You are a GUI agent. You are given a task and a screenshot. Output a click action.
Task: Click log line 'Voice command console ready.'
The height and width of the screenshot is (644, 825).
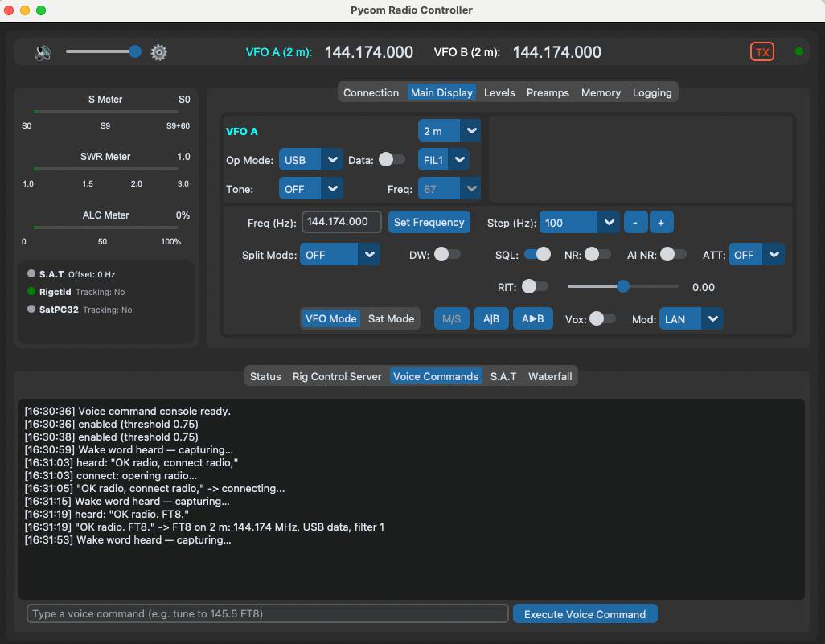[127, 412]
